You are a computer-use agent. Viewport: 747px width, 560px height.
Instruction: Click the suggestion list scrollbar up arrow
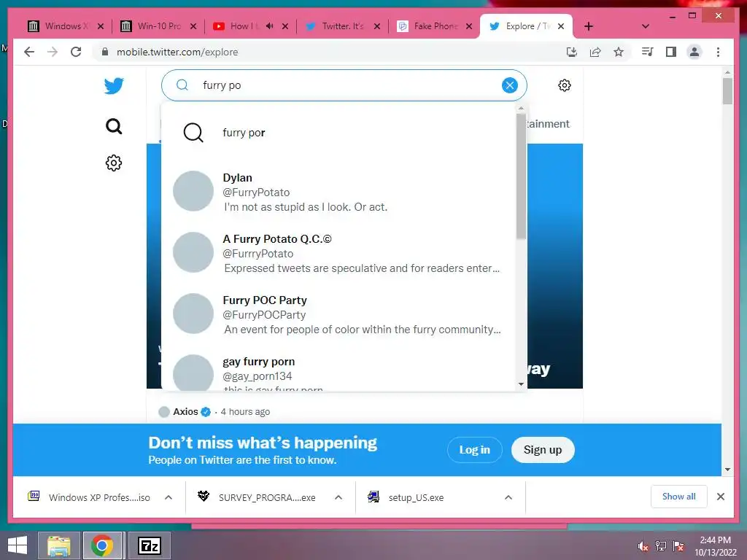pos(521,108)
